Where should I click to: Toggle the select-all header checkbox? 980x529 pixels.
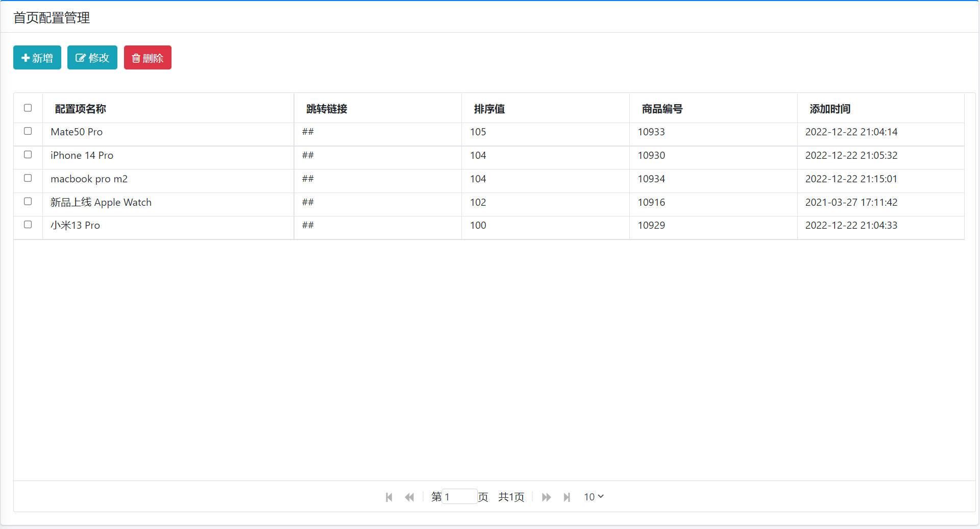point(28,108)
